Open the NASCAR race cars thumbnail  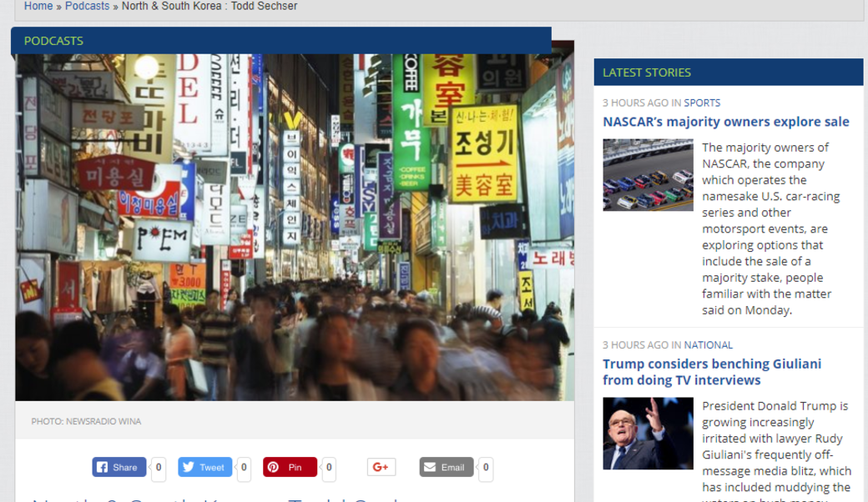[x=648, y=175]
